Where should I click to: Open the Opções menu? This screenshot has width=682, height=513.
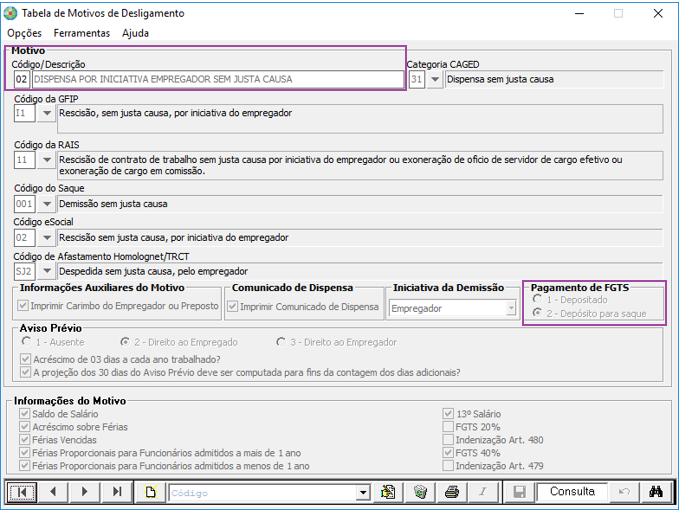[24, 33]
